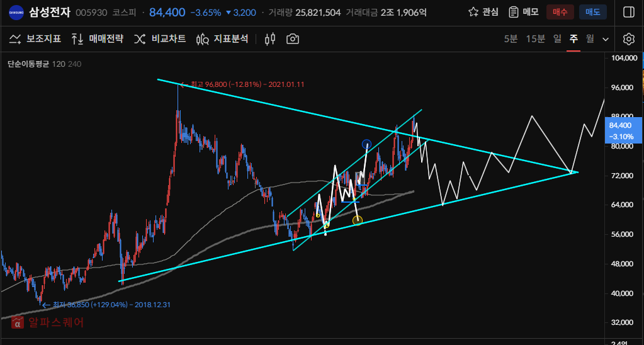This screenshot has height=345, width=644.
Task: Open the 메모 note button
Action: pyautogui.click(x=524, y=12)
